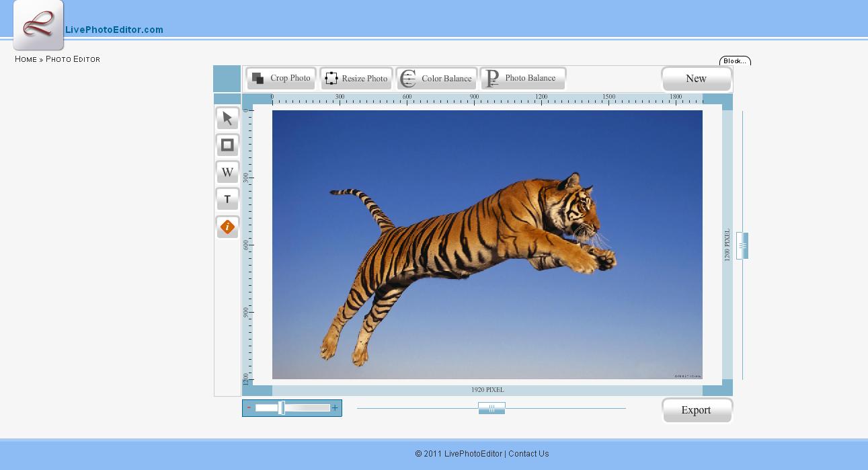The height and width of the screenshot is (470, 868).
Task: Click the crop icon on Crop Photo
Action: pyautogui.click(x=258, y=77)
